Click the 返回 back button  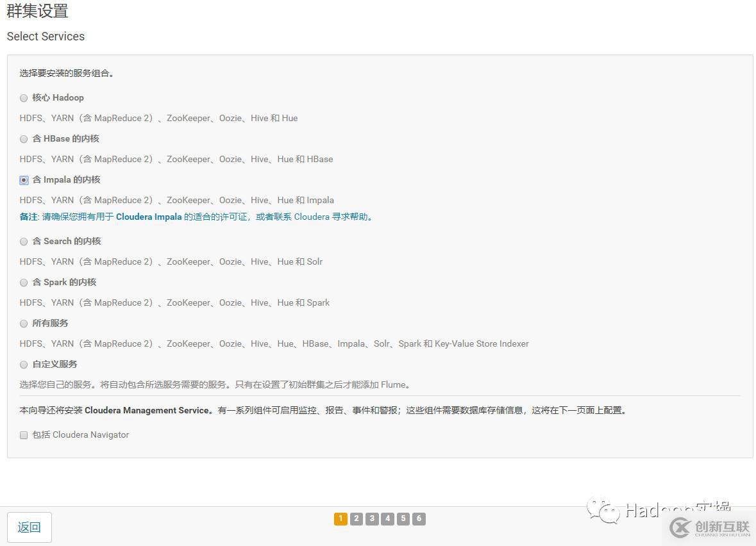29,527
